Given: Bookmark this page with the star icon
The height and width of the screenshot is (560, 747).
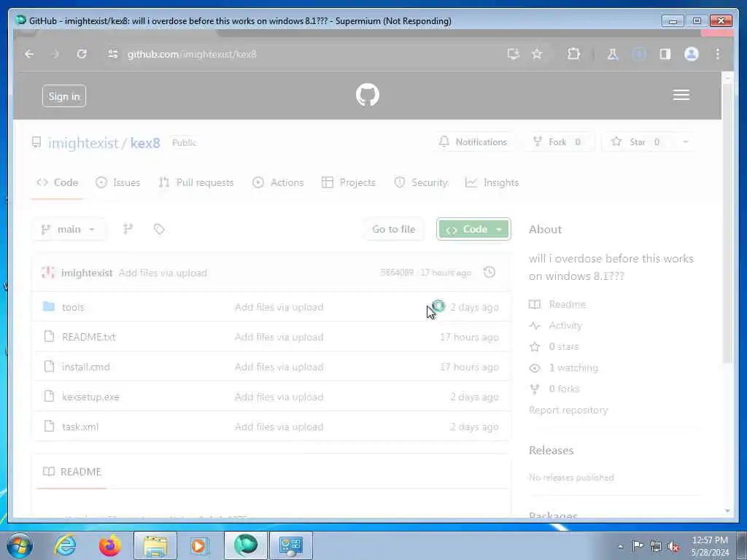Looking at the screenshot, I should click(x=537, y=54).
